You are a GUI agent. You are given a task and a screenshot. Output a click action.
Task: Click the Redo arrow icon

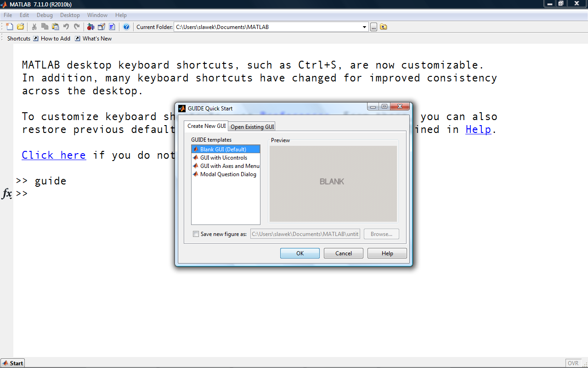click(77, 27)
